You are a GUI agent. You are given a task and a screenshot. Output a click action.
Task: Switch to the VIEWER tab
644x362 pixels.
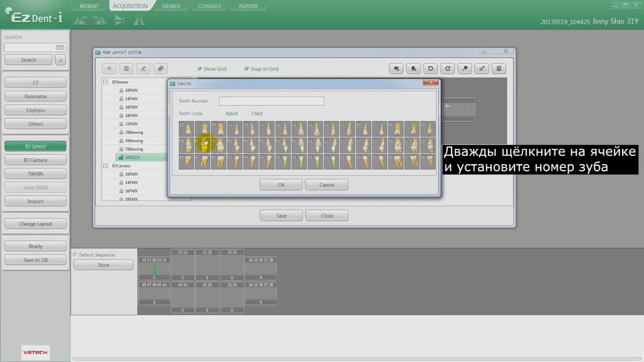click(x=171, y=6)
